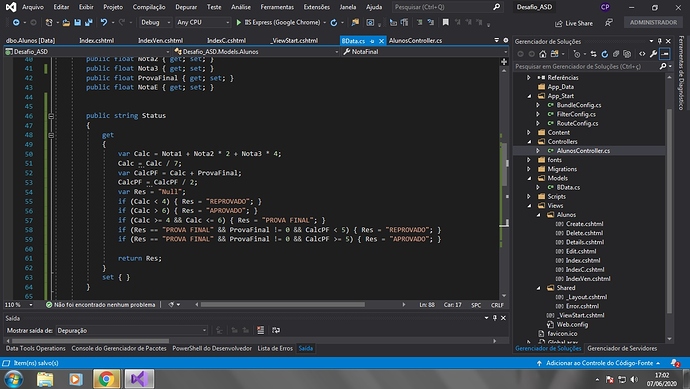Open the Ferramentas menu

277,7
